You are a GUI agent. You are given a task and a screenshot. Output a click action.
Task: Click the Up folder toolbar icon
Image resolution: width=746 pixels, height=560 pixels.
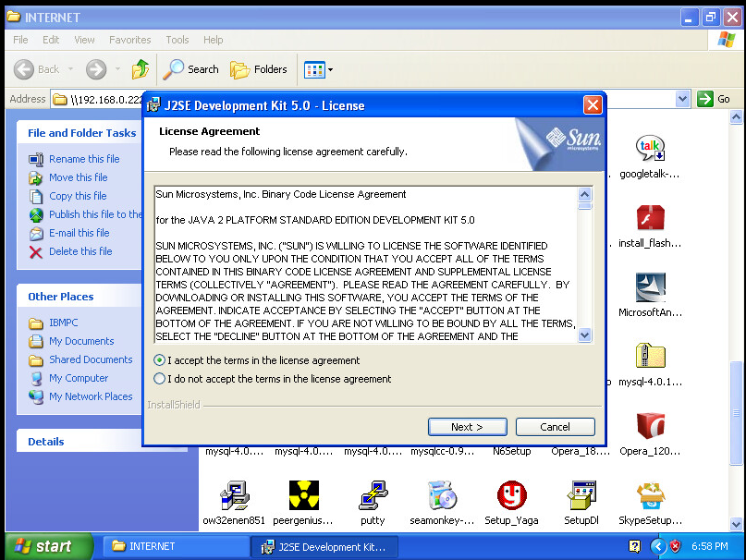[x=141, y=69]
